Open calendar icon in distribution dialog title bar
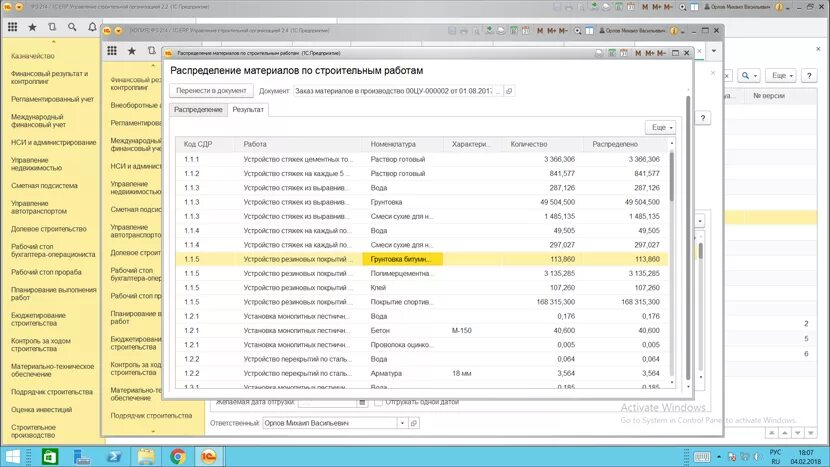 click(x=624, y=53)
